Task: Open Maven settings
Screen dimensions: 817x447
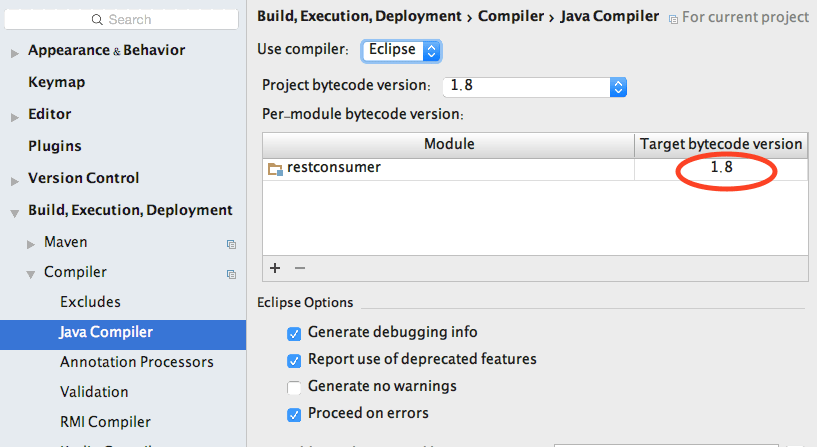Action: click(66, 242)
